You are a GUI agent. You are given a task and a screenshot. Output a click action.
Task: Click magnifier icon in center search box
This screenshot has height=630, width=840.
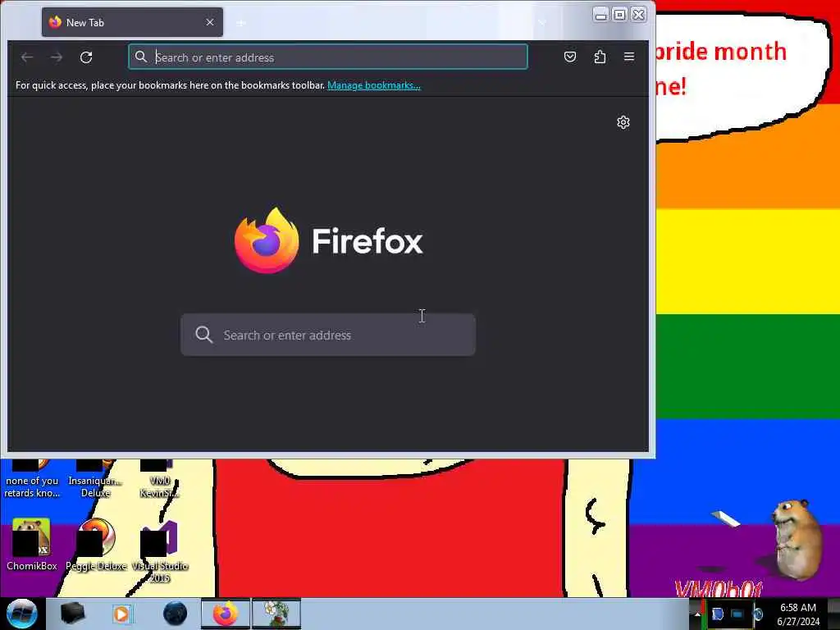[204, 335]
